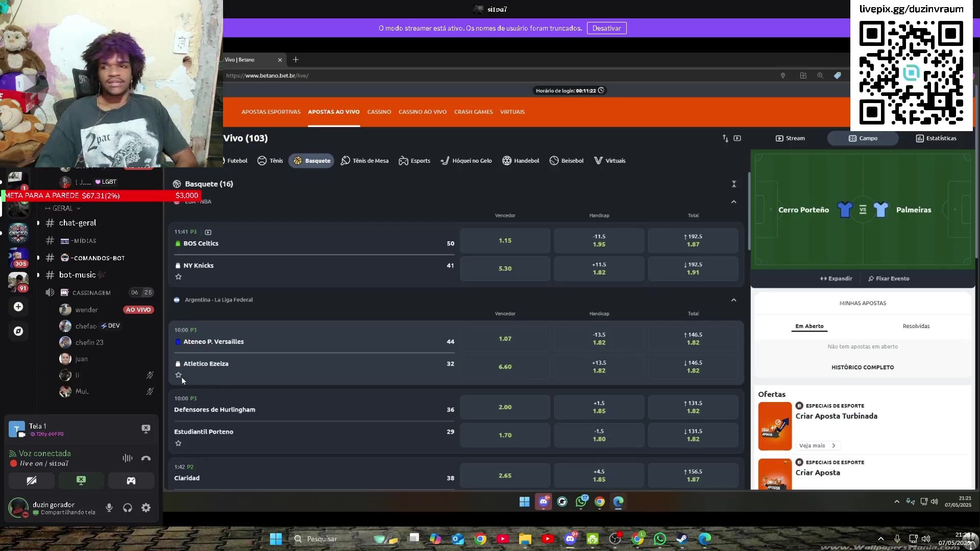This screenshot has height=551, width=980.
Task: Click the stream icon next to 11:41 P3
Action: [208, 232]
